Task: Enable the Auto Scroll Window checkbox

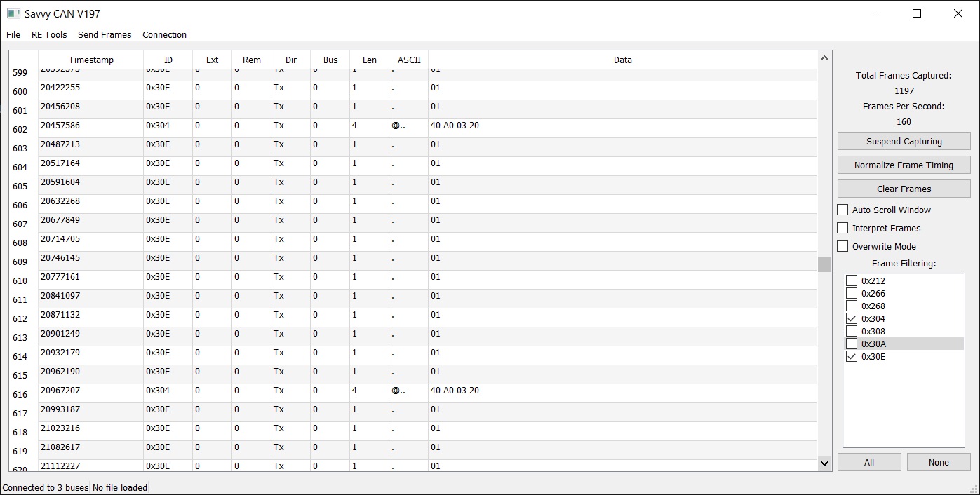Action: [x=843, y=210]
